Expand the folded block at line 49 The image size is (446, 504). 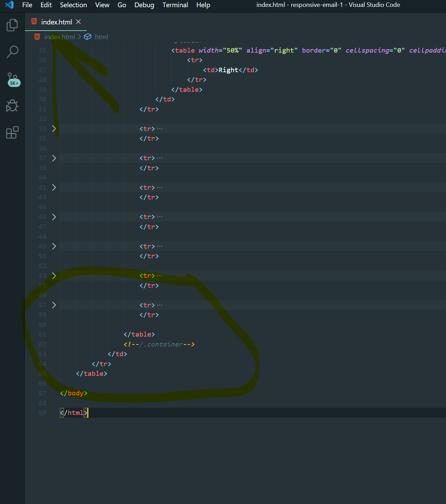point(54,246)
